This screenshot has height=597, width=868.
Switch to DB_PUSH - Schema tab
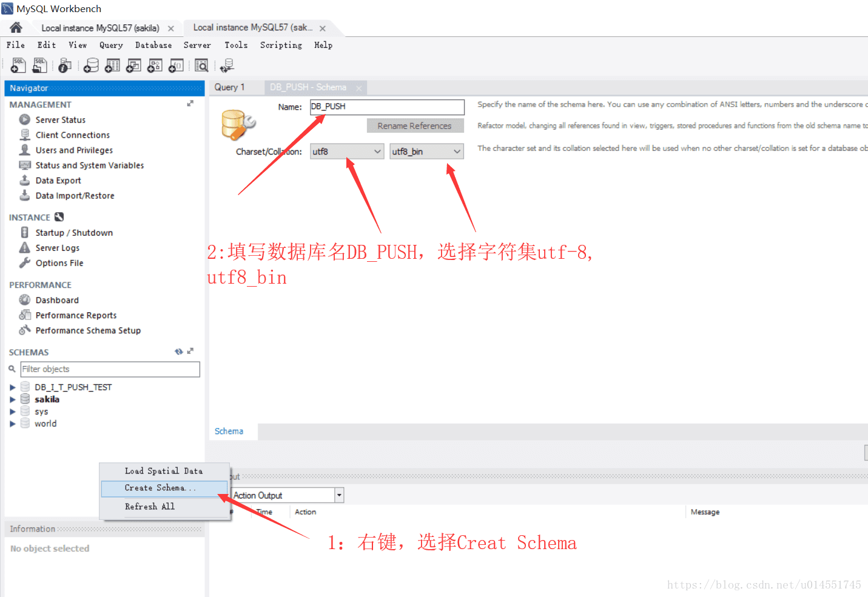point(308,87)
